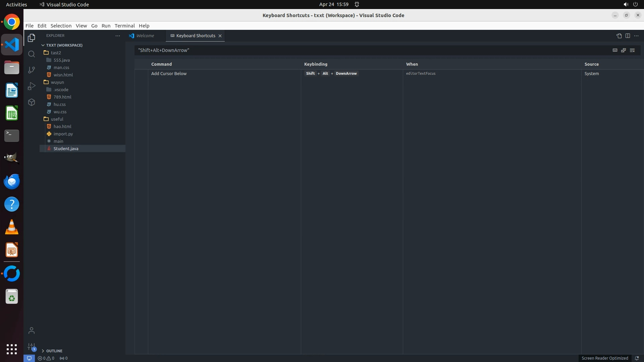
Task: Split the editor right
Action: click(x=628, y=36)
